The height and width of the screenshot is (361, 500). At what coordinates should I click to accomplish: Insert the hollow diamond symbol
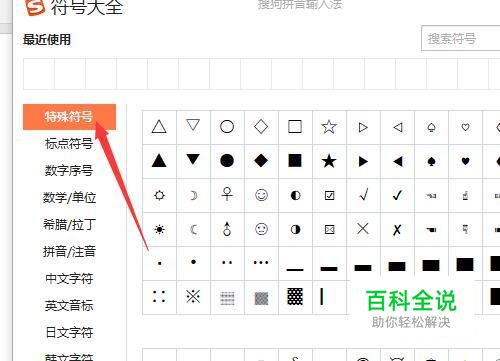click(x=261, y=127)
